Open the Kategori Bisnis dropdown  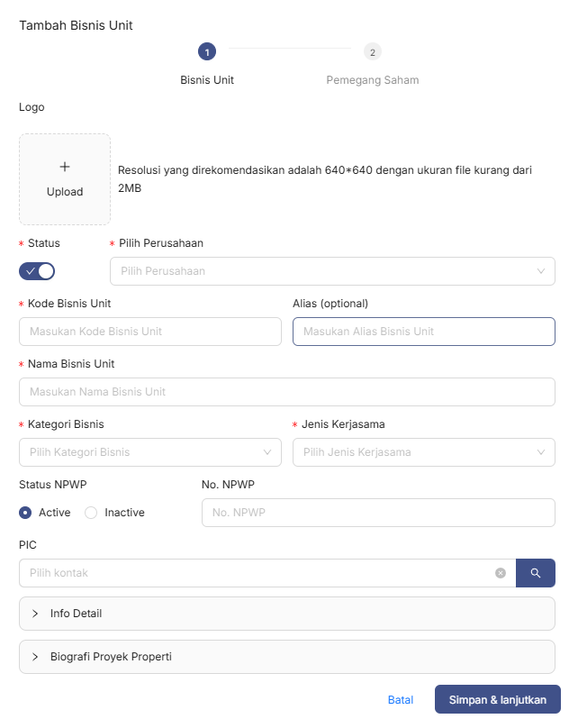[149, 452]
